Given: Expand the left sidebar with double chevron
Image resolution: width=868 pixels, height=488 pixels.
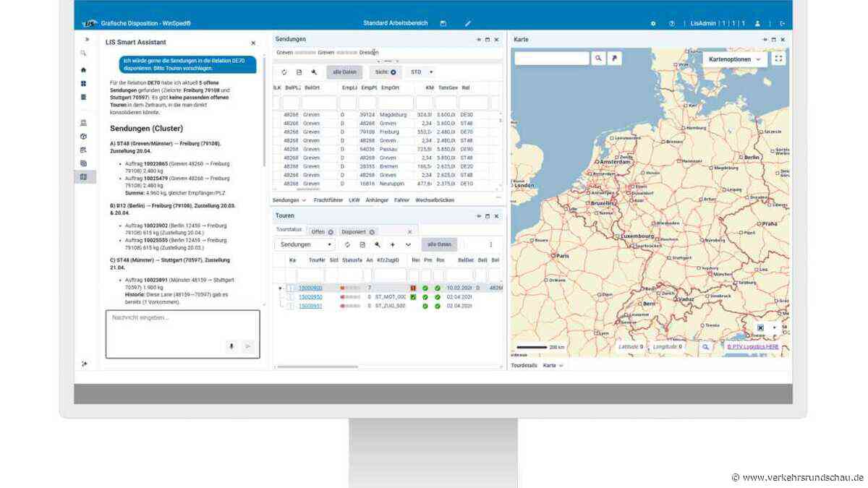Looking at the screenshot, I should (87, 39).
